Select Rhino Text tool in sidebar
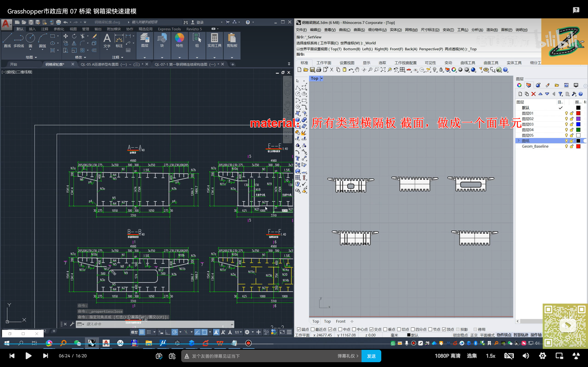The height and width of the screenshot is (367, 588). 298,158
